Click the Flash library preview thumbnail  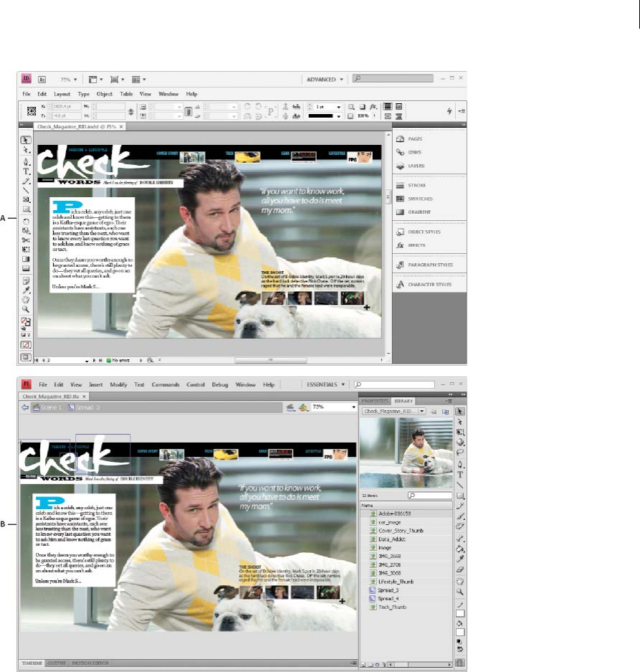pyautogui.click(x=406, y=453)
